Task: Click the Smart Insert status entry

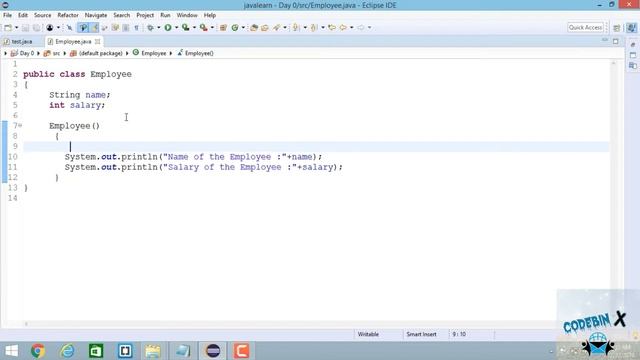Action: pos(421,334)
